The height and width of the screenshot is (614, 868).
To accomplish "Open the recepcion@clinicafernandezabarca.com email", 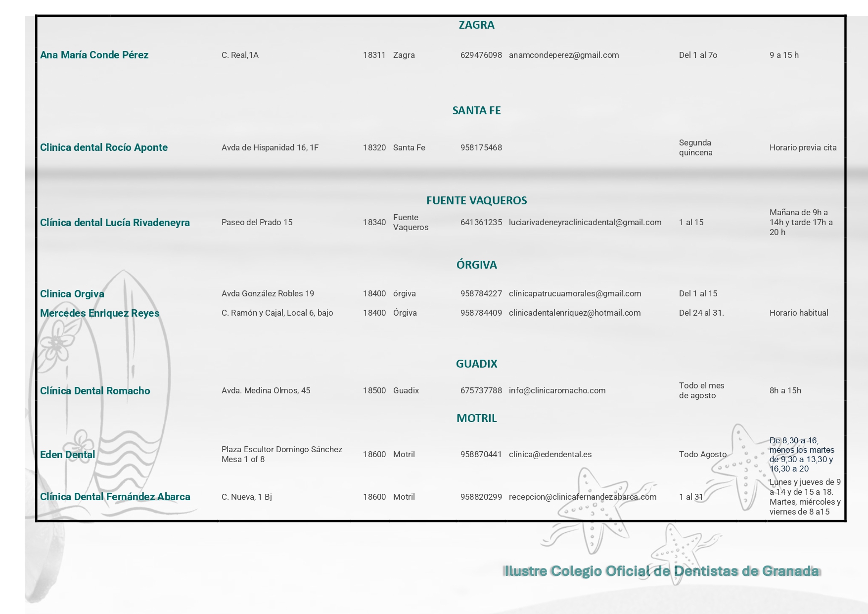I will pyautogui.click(x=583, y=497).
